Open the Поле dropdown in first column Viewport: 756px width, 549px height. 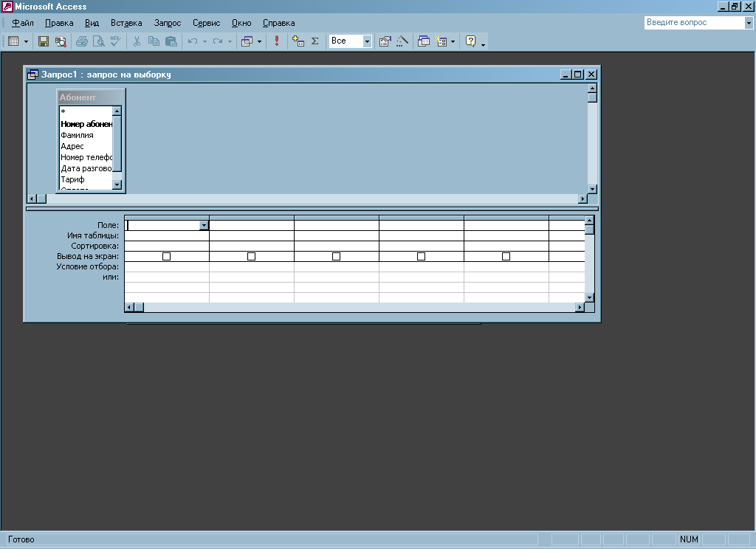pyautogui.click(x=204, y=225)
